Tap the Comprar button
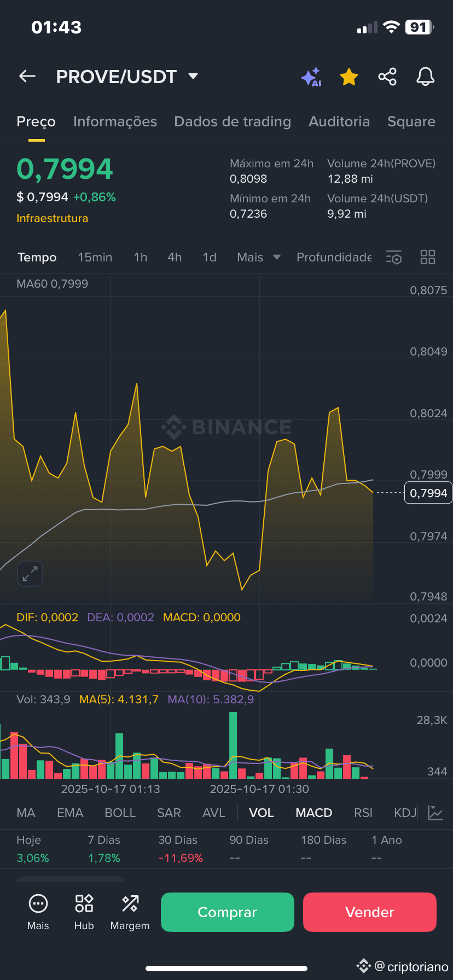 [x=228, y=912]
